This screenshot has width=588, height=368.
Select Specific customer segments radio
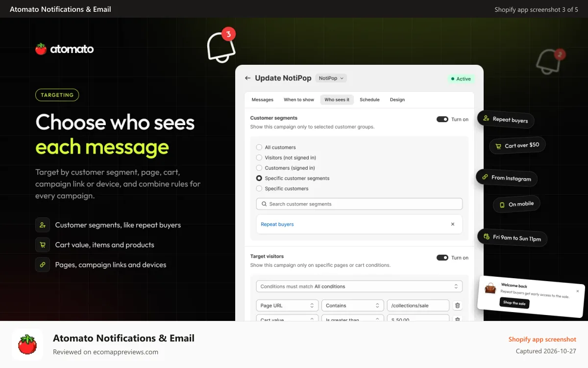click(259, 178)
